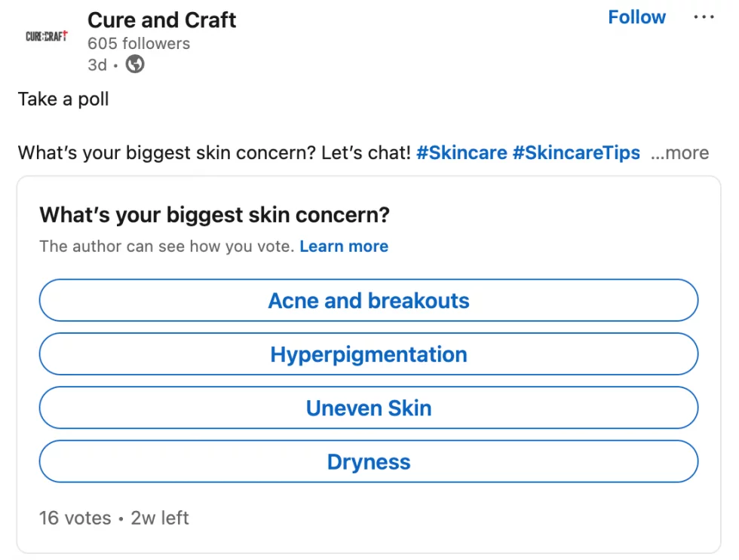Open the post timestamp showing 3d
The height and width of the screenshot is (560, 739).
[97, 65]
